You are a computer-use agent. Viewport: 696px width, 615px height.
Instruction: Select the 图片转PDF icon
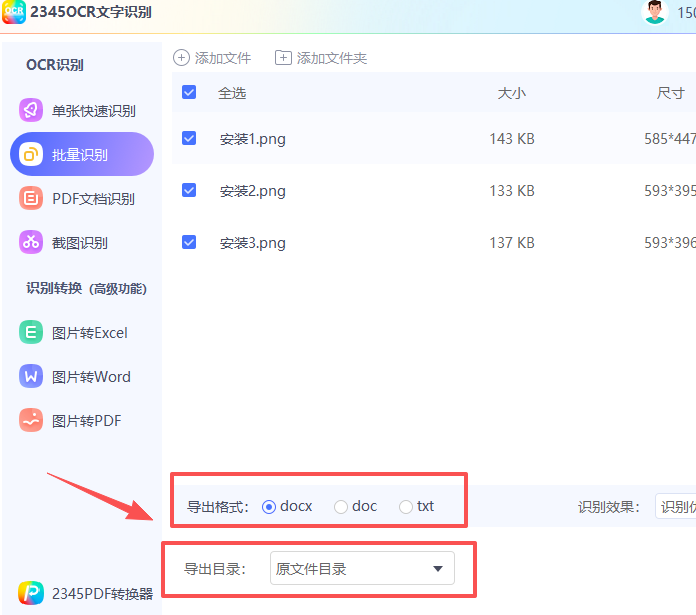31,420
